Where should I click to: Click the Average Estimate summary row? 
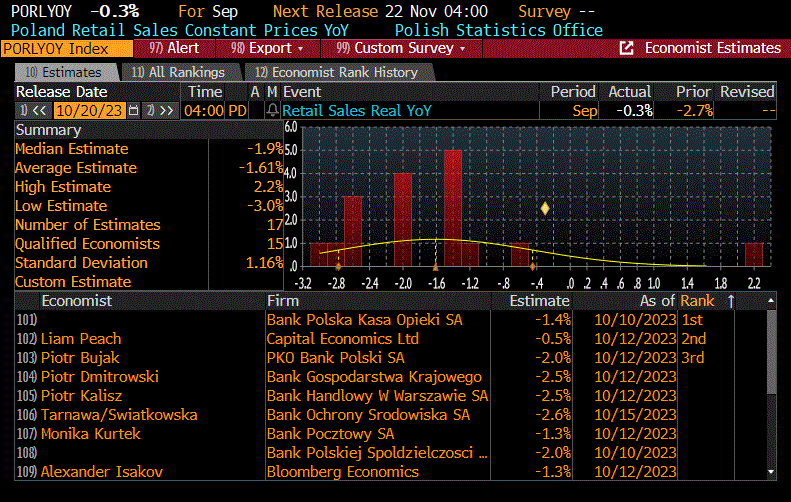click(x=149, y=168)
